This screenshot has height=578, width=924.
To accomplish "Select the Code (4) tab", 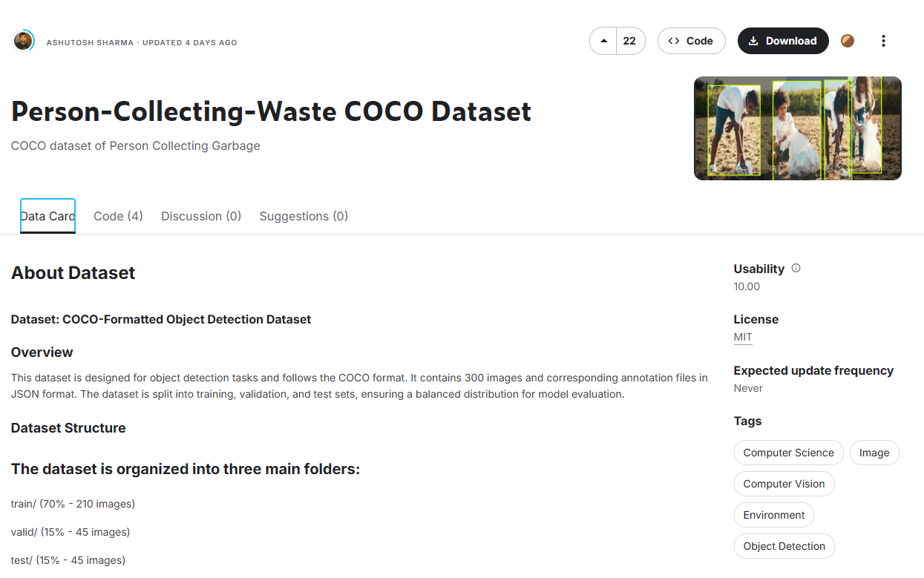I will tap(117, 216).
